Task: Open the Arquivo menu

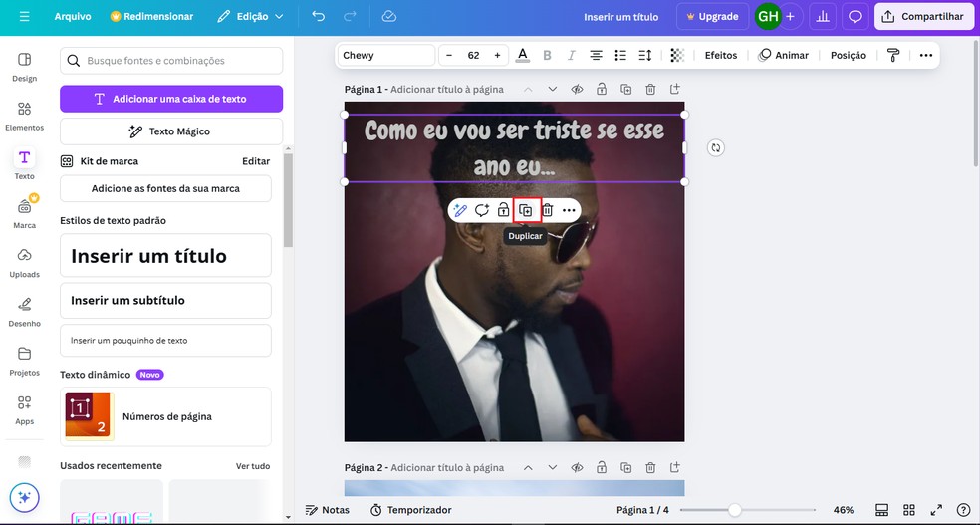Action: click(x=73, y=17)
